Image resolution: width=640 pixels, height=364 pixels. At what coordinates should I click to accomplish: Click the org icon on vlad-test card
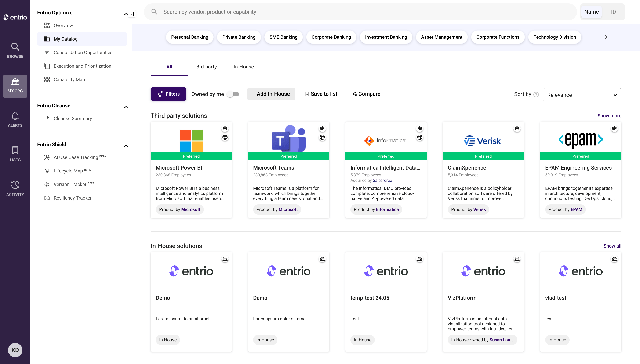614,259
